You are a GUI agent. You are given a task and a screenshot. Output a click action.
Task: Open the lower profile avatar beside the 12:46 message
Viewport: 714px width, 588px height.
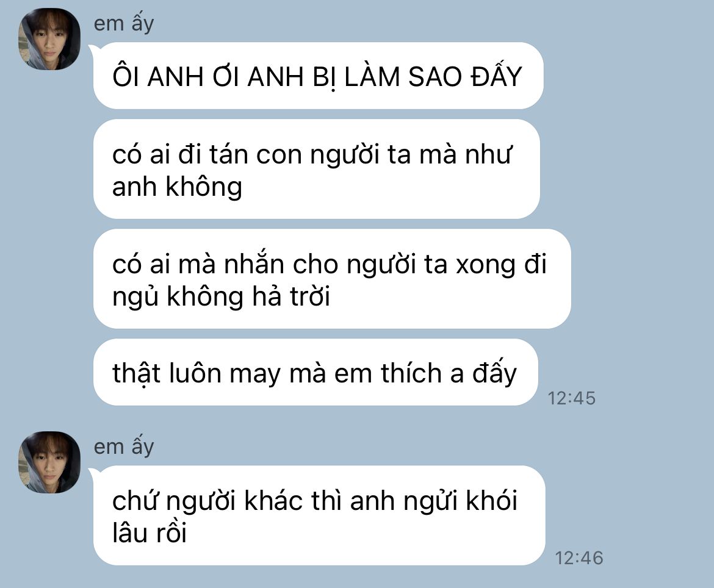click(x=49, y=462)
